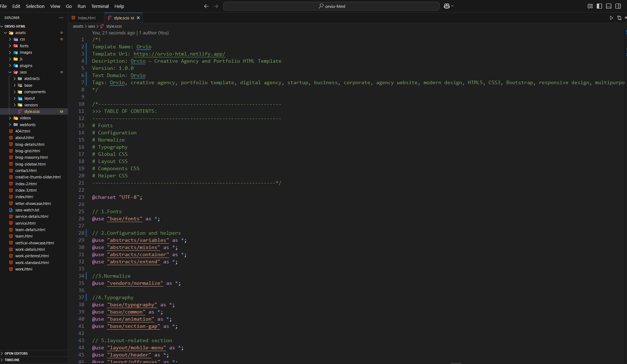Open the Copilot chat icon
Screen dimensions: 627x364
[x=447, y=6]
